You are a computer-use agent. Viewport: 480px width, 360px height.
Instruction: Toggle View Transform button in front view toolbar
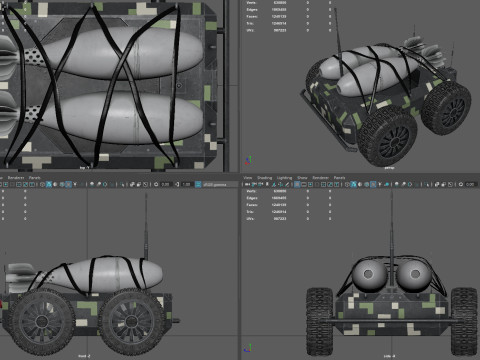(x=198, y=184)
